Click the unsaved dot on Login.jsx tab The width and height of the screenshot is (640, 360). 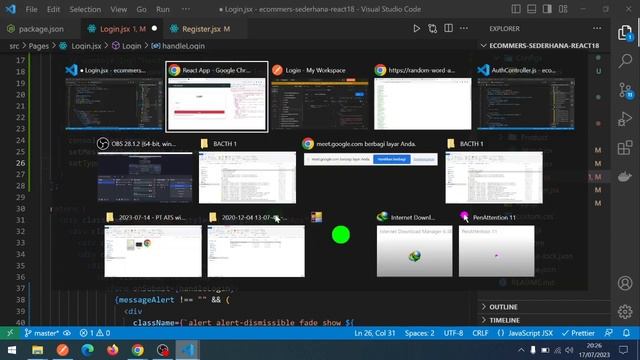[x=154, y=29]
